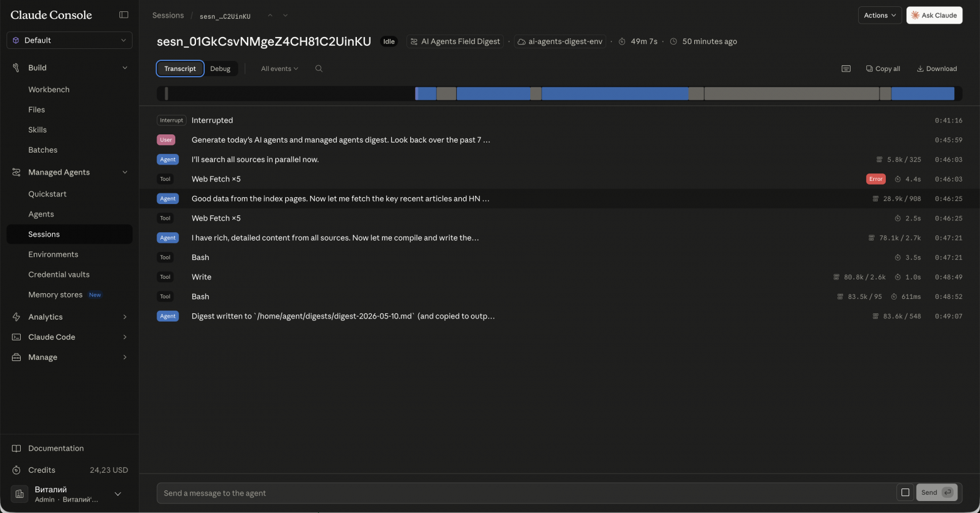
Task: Click the search events magnifier icon
Action: pos(319,68)
